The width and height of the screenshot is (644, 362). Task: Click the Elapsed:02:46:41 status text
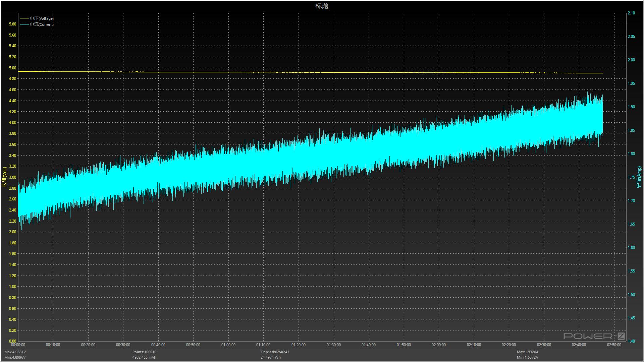[275, 352]
